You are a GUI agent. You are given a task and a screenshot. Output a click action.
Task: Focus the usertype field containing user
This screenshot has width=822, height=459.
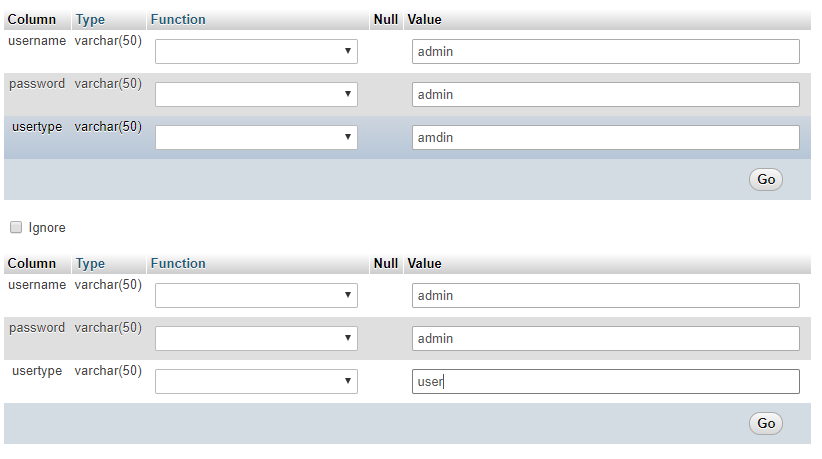[605, 381]
